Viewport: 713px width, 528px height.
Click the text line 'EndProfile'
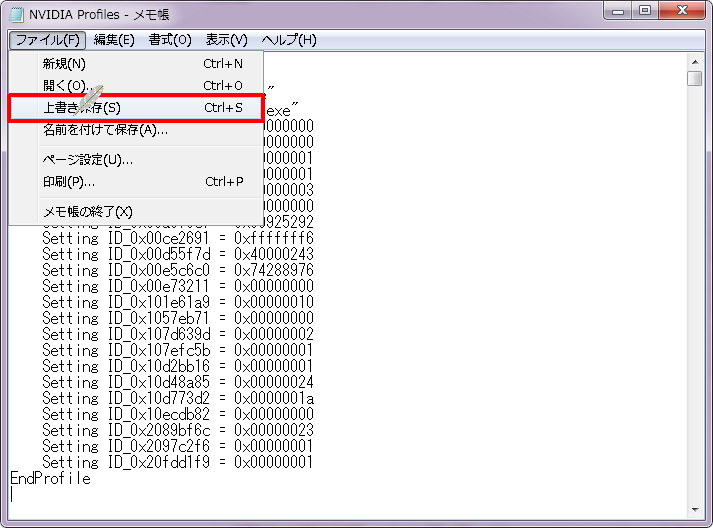50,478
